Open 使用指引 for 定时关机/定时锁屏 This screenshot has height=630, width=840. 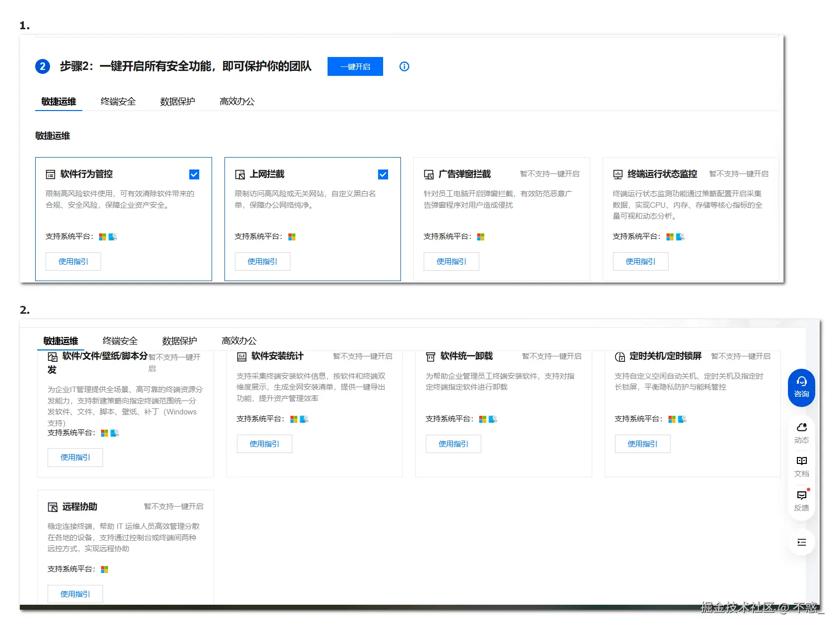tap(643, 444)
